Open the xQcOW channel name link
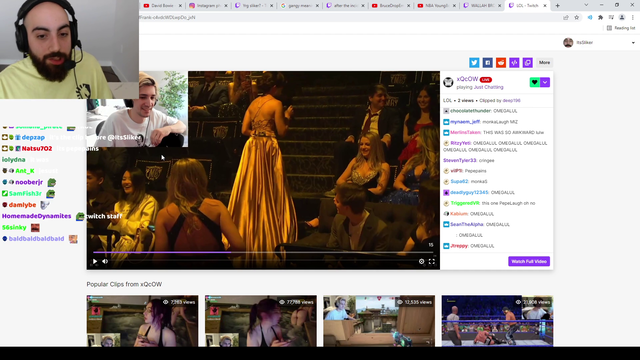The height and width of the screenshot is (360, 640). [x=467, y=79]
